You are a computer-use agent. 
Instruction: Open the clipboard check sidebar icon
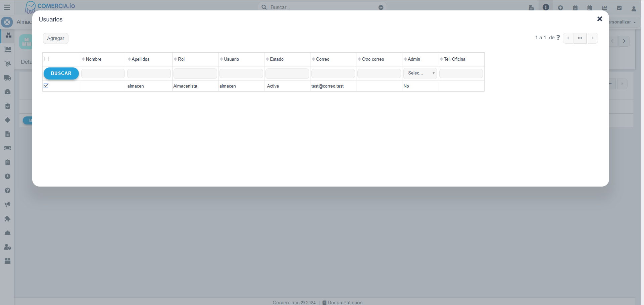(x=8, y=106)
